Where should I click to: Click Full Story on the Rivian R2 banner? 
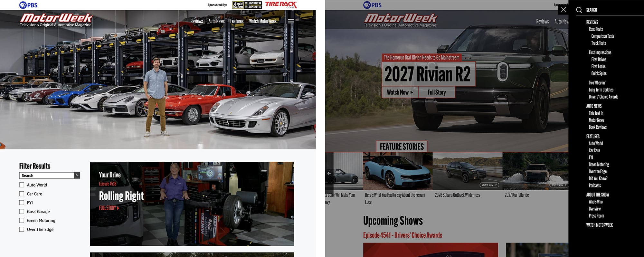click(x=437, y=92)
